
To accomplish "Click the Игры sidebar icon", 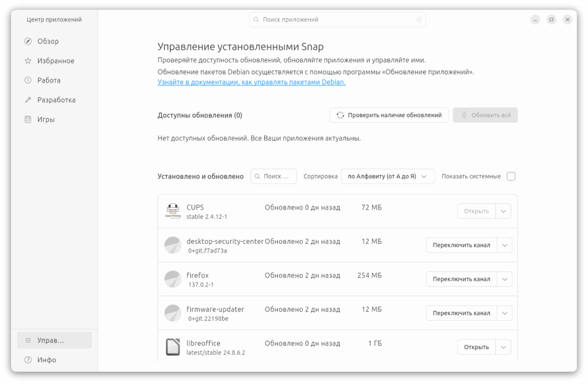I will [x=28, y=119].
